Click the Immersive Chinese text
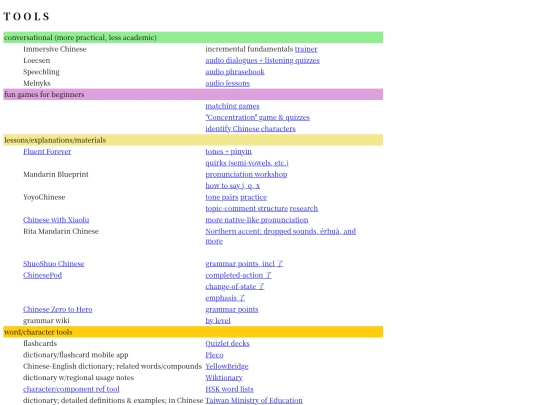Viewport: 540px width, 405px height. tap(55, 49)
